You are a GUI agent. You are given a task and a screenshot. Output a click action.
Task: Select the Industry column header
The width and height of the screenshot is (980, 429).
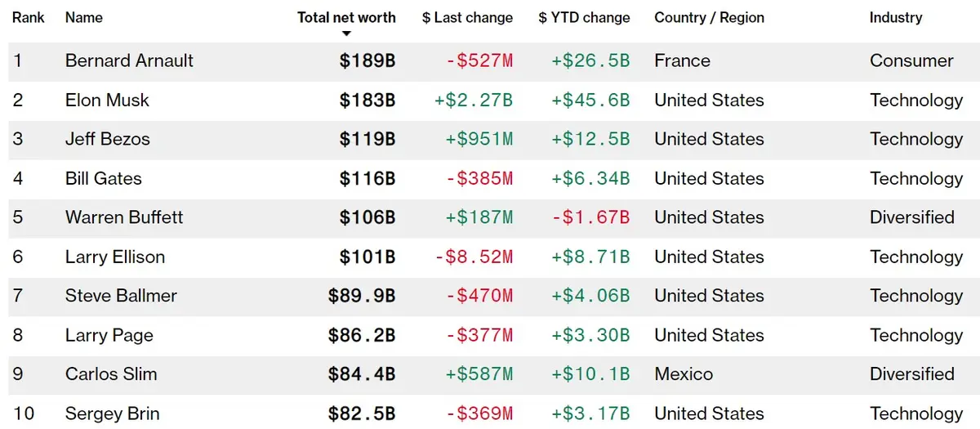(896, 17)
